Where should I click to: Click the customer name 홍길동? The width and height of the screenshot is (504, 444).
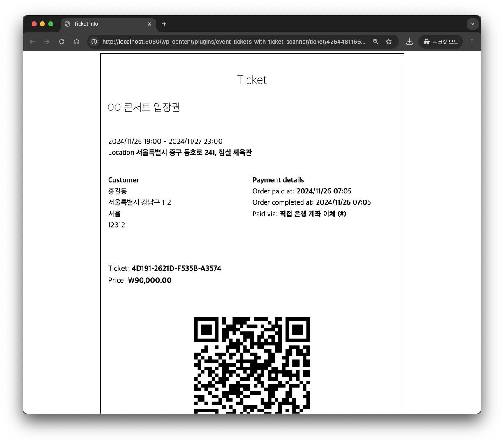click(117, 191)
